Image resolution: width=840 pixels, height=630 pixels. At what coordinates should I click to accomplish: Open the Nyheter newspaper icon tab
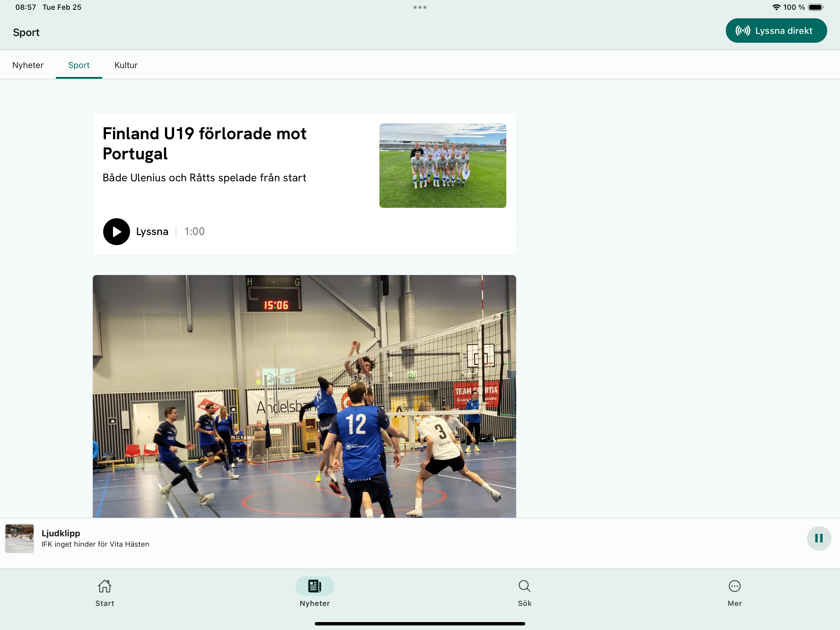coord(314,586)
